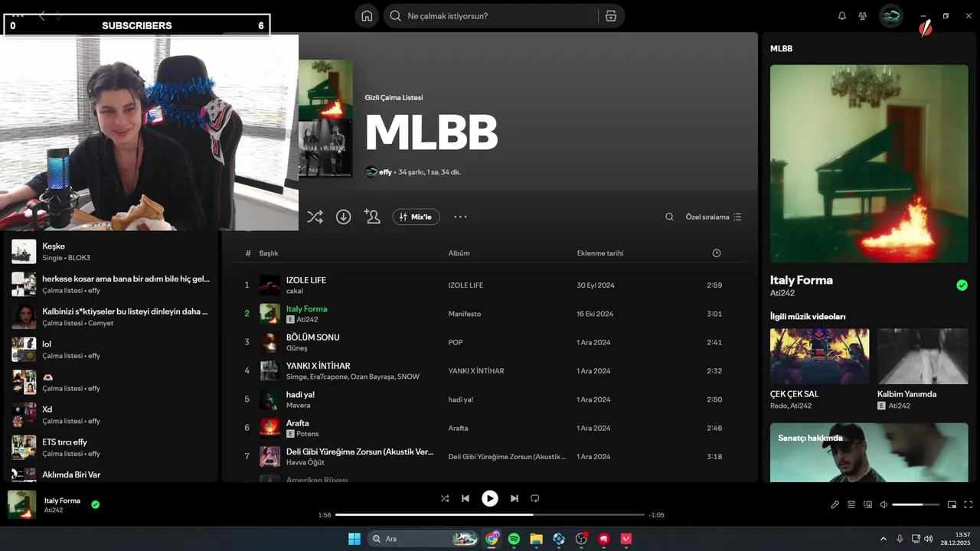Open Friend Activity icon
The height and width of the screenshot is (551, 980).
tap(863, 16)
